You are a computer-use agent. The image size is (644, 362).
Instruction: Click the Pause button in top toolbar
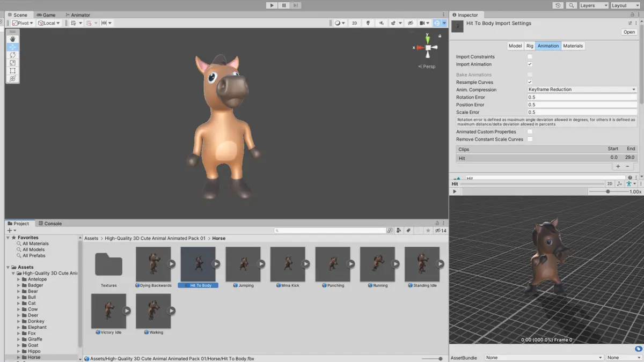click(x=284, y=5)
